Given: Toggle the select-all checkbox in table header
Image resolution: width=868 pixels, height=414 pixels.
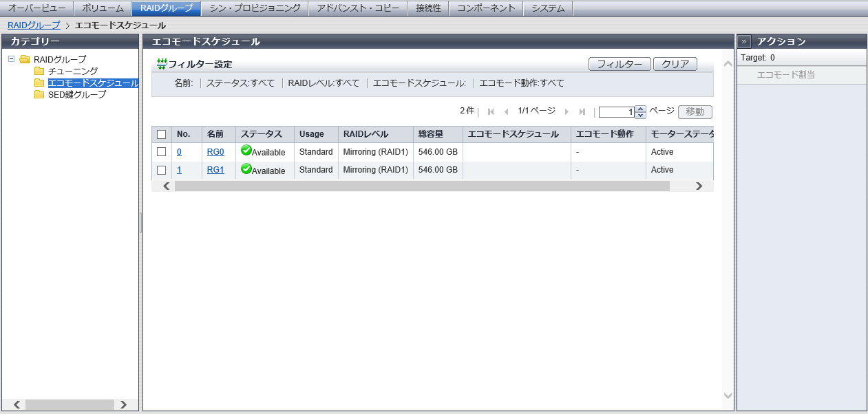Looking at the screenshot, I should [x=162, y=134].
